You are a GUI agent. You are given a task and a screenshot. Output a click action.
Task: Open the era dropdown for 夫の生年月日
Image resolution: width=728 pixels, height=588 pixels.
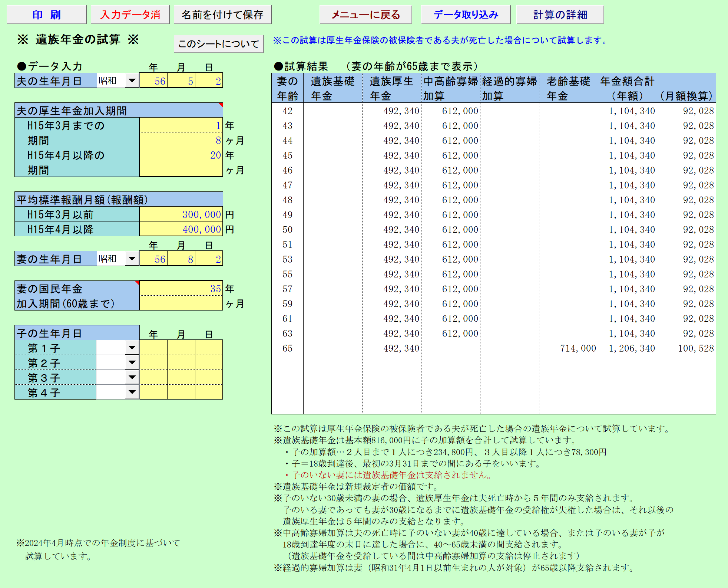(132, 81)
